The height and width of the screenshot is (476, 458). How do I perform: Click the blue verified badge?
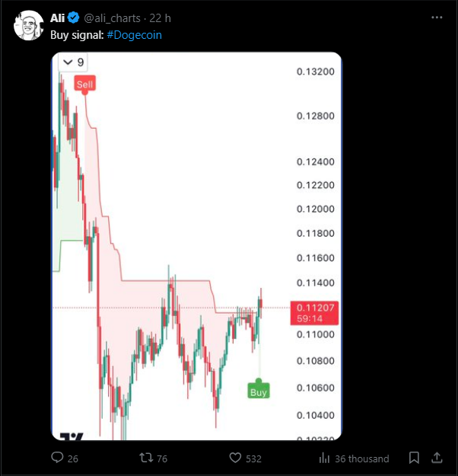73,18
